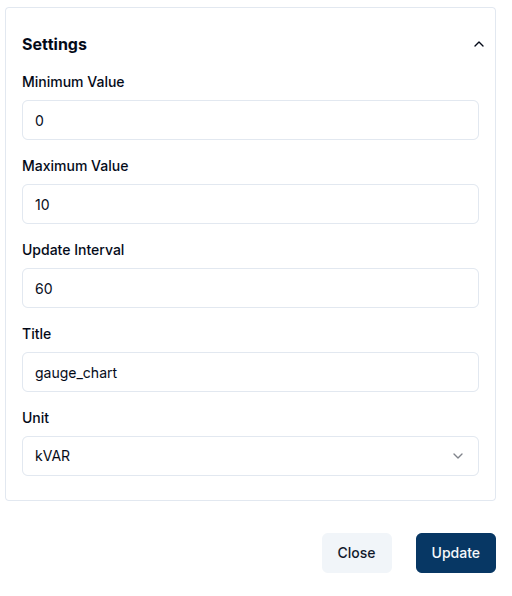Click the Unit label text
The height and width of the screenshot is (596, 512).
(x=36, y=418)
